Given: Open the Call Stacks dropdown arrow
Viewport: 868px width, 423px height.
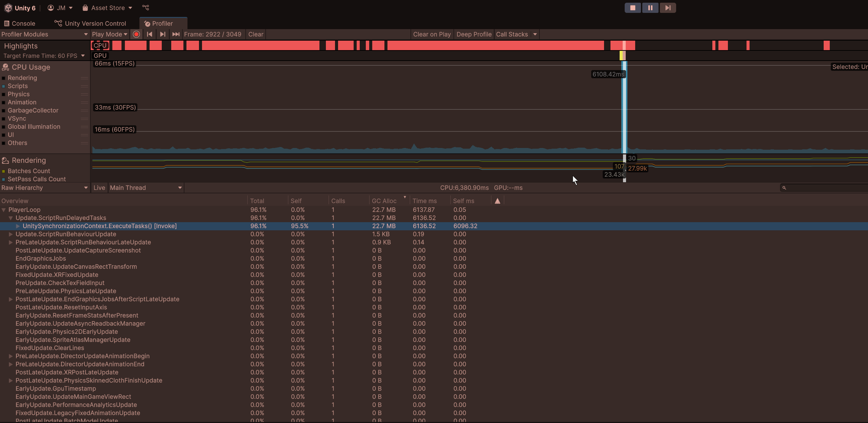Looking at the screenshot, I should (x=535, y=34).
